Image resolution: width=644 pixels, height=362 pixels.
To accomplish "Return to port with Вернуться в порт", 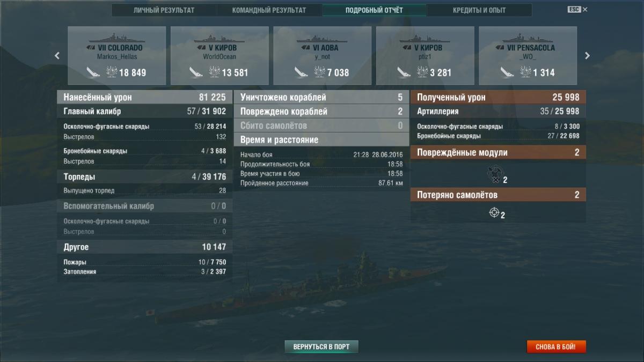I will coord(321,346).
